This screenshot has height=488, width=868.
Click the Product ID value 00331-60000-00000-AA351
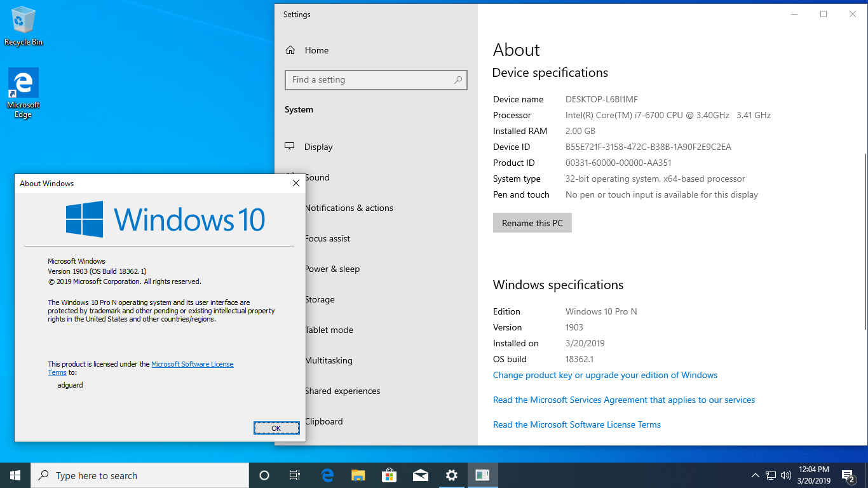click(618, 163)
